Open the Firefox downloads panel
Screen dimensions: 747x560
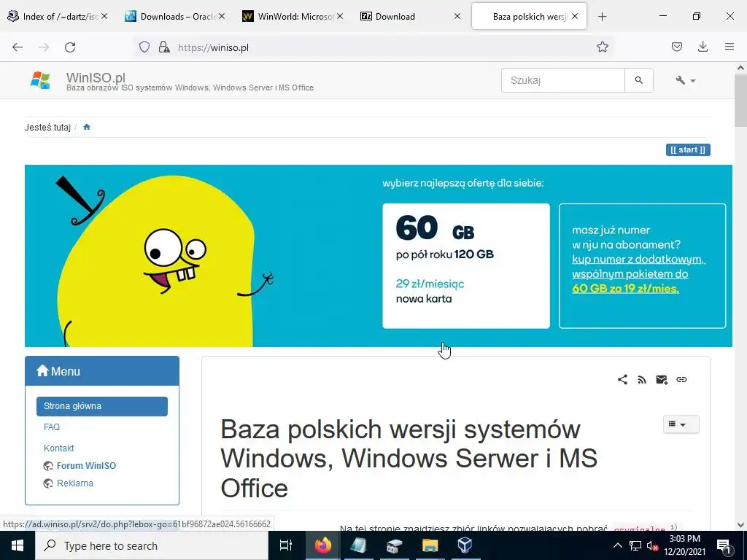703,47
